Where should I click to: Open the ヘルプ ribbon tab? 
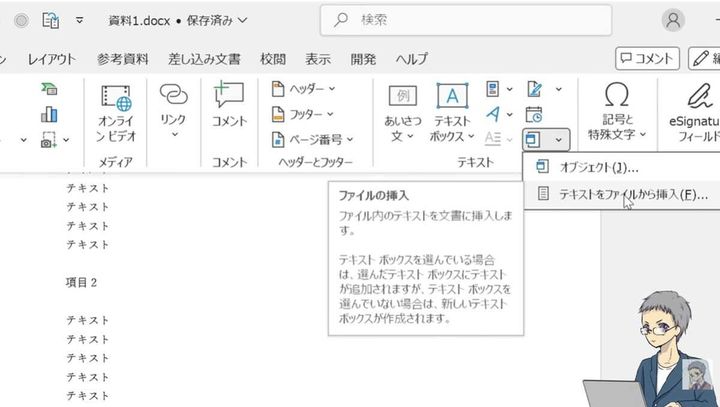[411, 59]
